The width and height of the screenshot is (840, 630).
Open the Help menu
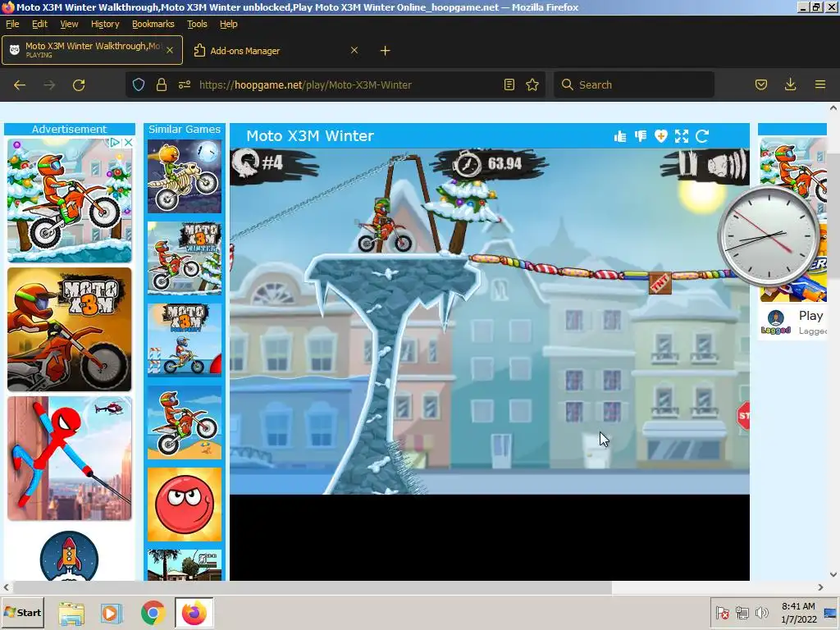(229, 24)
